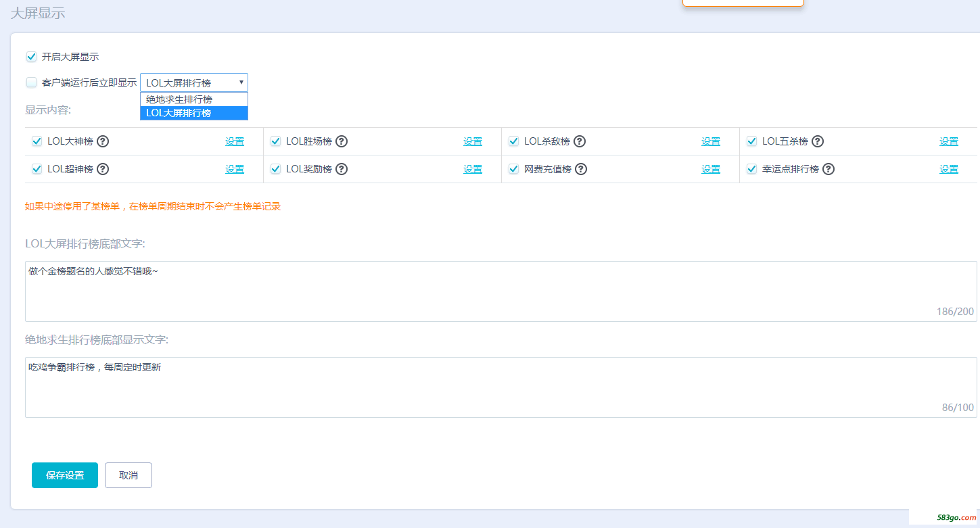Open the LOL大屏排行榜 dropdown box
The image size is (980, 528).
(194, 82)
